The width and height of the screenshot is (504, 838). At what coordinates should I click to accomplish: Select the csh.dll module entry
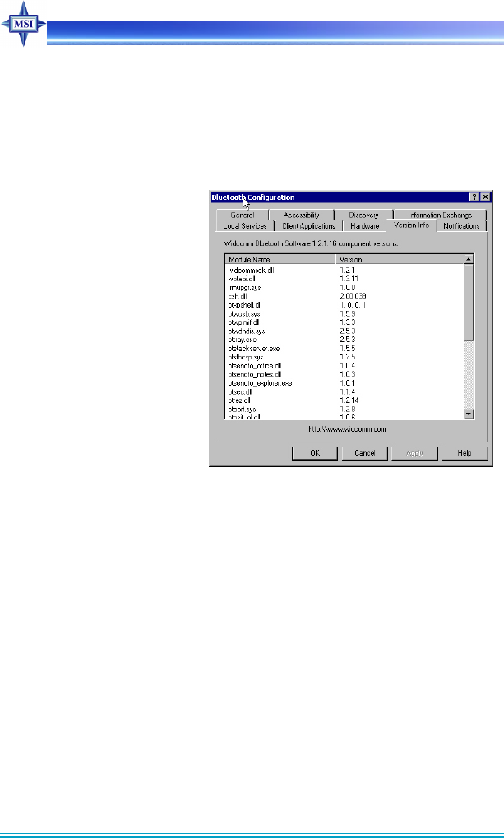pos(236,296)
